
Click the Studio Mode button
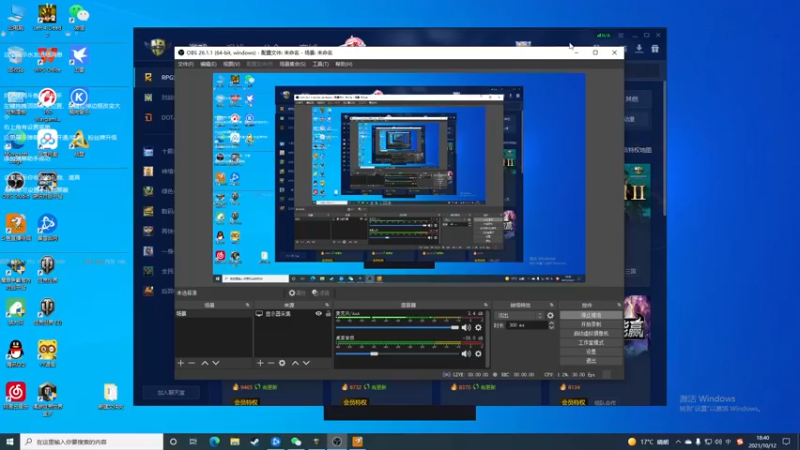coord(591,343)
